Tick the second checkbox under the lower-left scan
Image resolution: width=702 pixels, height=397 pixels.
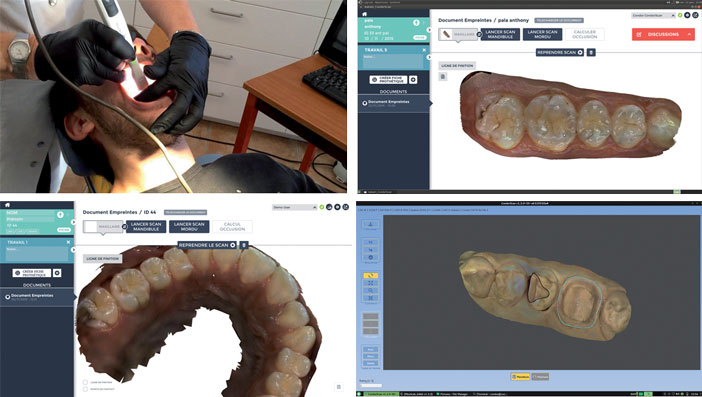(85, 389)
